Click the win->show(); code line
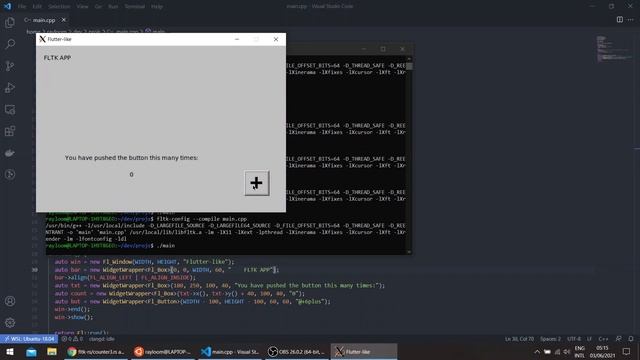This screenshot has height=360, width=640. [x=74, y=317]
